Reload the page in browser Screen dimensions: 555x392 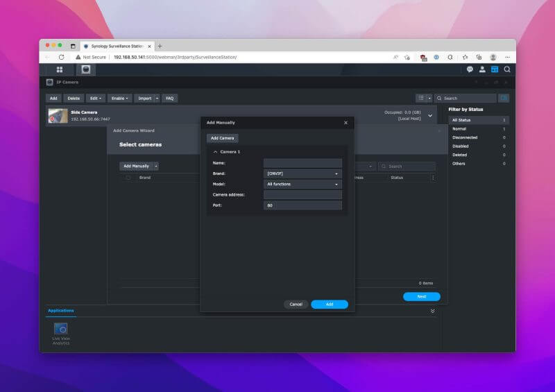click(61, 57)
